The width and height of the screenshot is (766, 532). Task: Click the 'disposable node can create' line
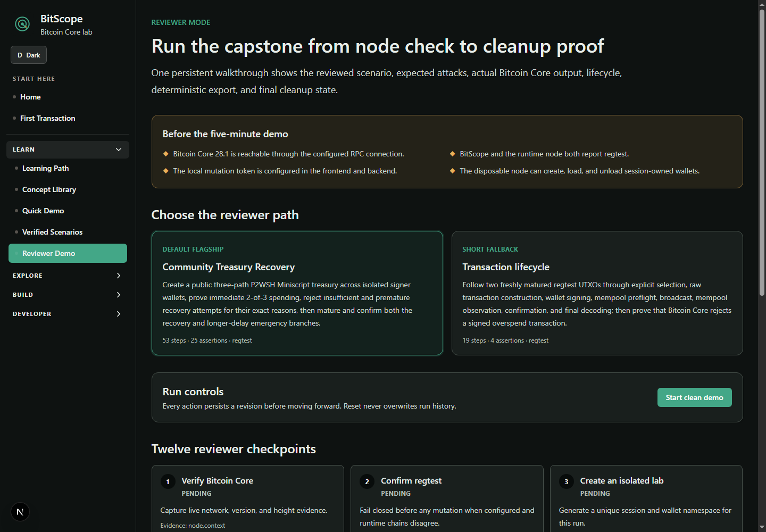click(x=580, y=171)
